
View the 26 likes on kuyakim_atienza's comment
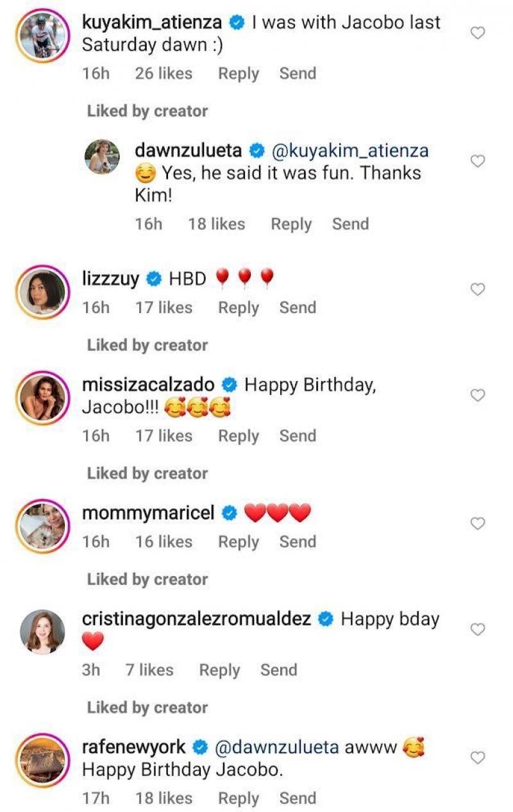tap(164, 74)
